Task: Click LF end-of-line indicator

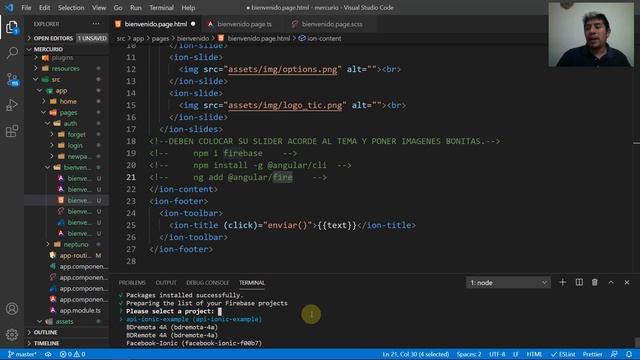Action: pyautogui.click(x=516, y=354)
